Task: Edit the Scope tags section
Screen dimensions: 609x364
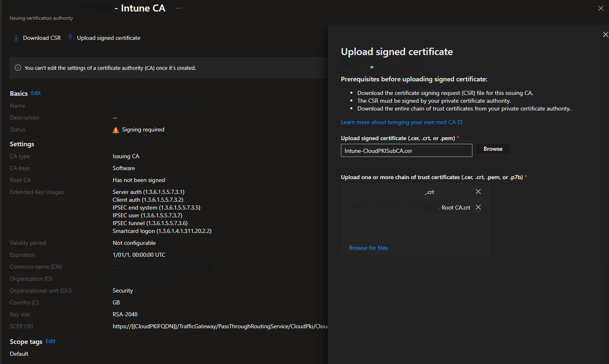Action: (50, 341)
